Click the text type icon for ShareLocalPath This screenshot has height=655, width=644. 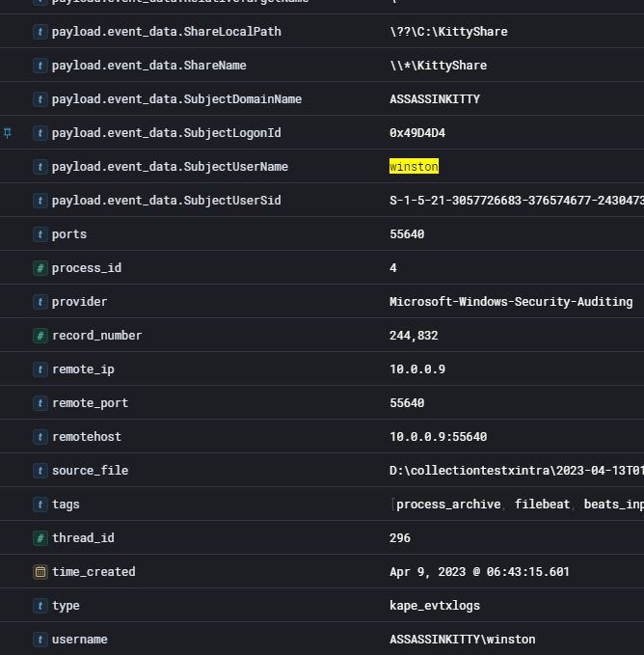[40, 32]
